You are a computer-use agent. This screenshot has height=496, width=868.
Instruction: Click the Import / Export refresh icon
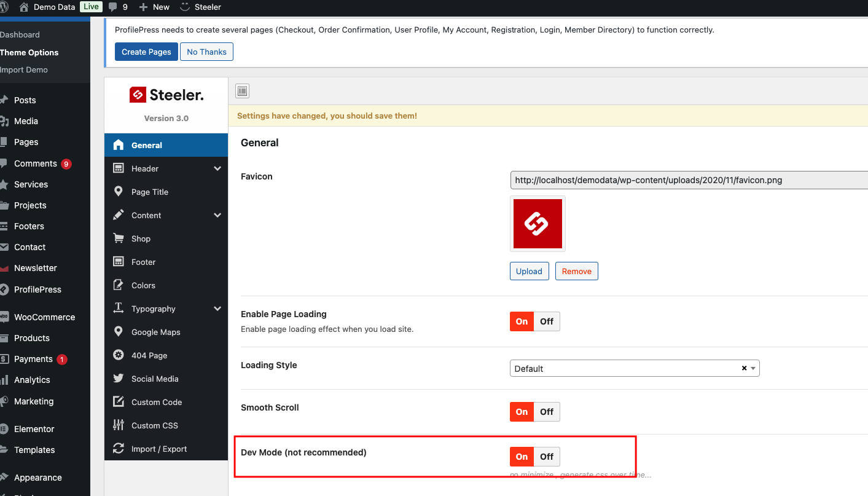coord(119,449)
